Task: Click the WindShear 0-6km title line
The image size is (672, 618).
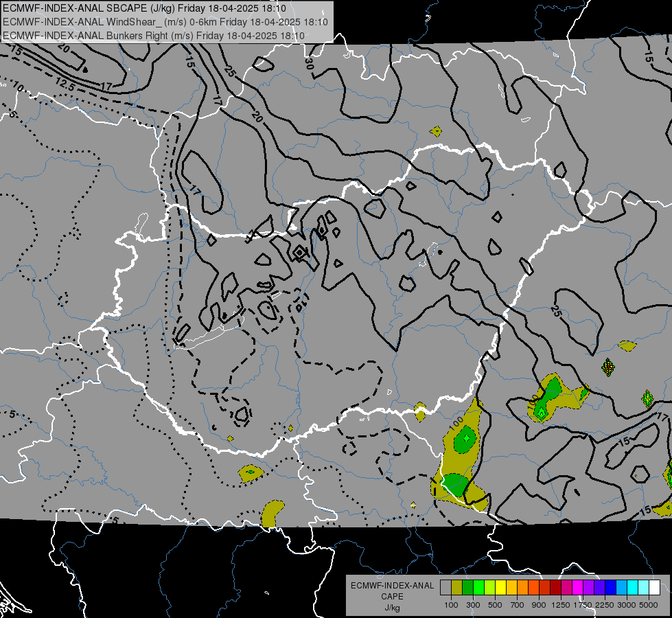Action: pos(165,22)
